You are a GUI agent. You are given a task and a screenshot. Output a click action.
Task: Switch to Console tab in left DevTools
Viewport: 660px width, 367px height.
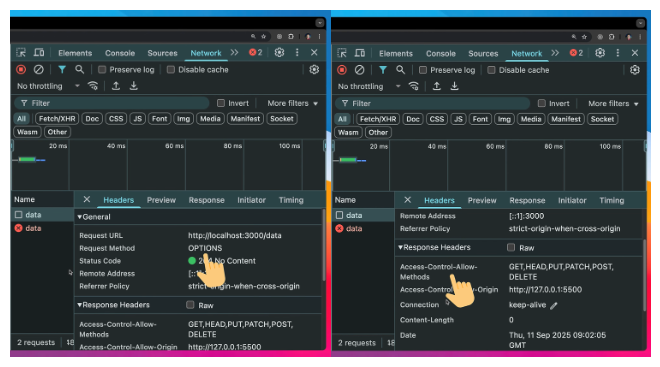tap(120, 53)
